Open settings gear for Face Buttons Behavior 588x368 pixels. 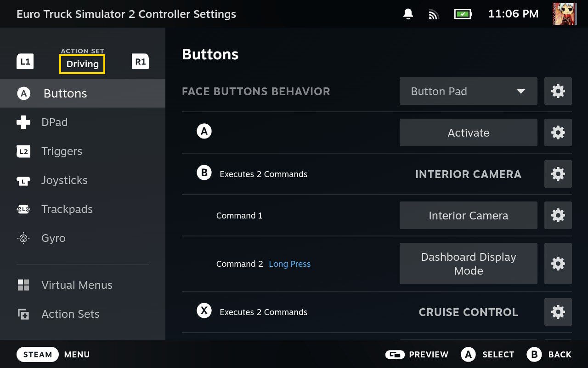tap(558, 91)
